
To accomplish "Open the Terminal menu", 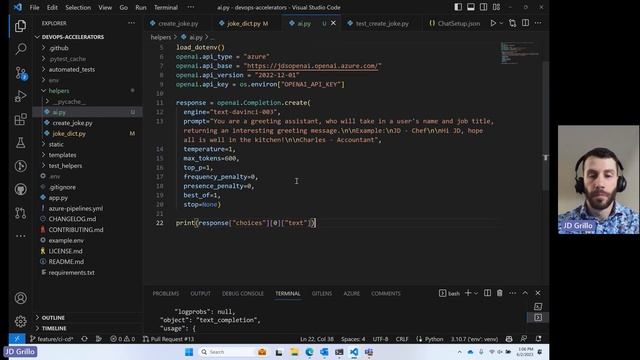I will click(166, 7).
